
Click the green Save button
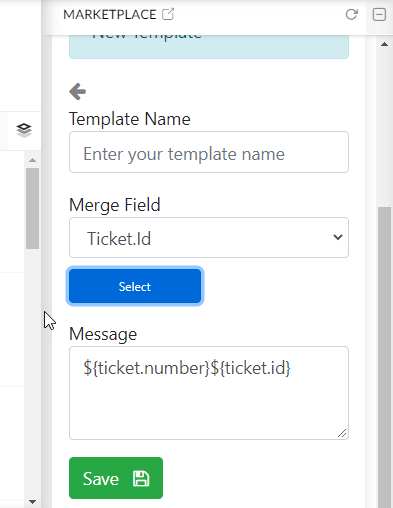pyautogui.click(x=116, y=478)
